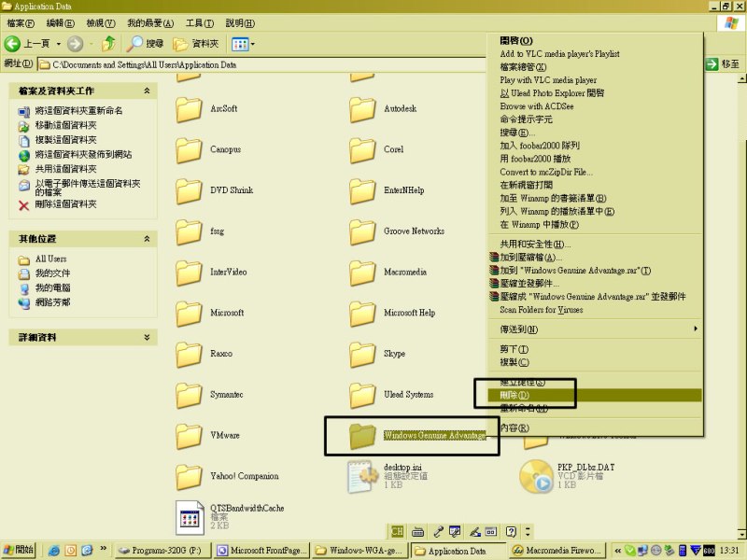The image size is (747, 560).
Task: Select the fssg folder icon
Action: point(190,231)
